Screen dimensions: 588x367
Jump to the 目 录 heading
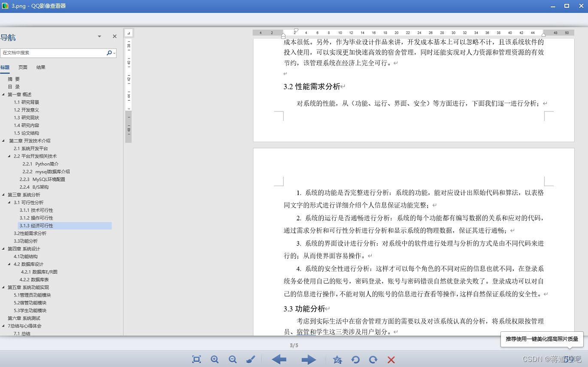coord(14,87)
